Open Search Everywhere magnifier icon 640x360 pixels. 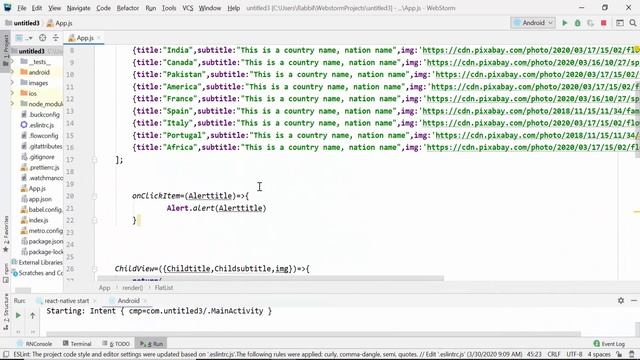click(x=633, y=23)
